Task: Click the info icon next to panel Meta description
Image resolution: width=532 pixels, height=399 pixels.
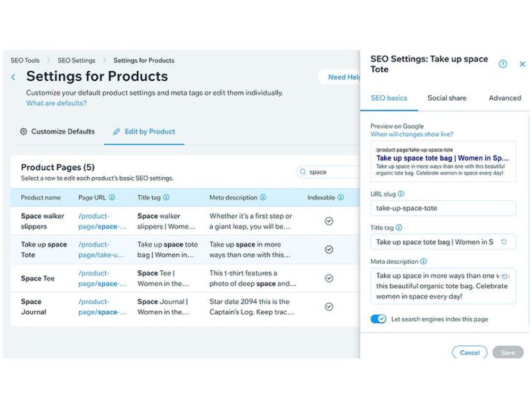Action: [x=423, y=261]
